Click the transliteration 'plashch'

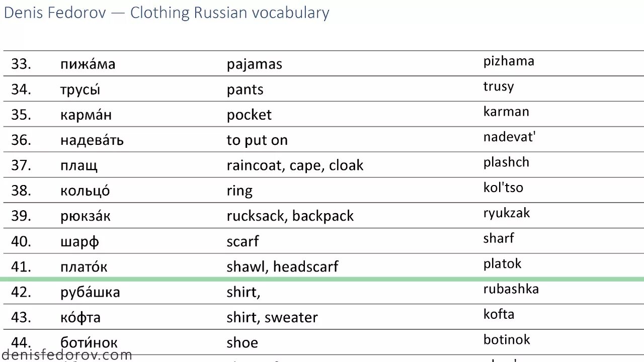[x=506, y=162]
